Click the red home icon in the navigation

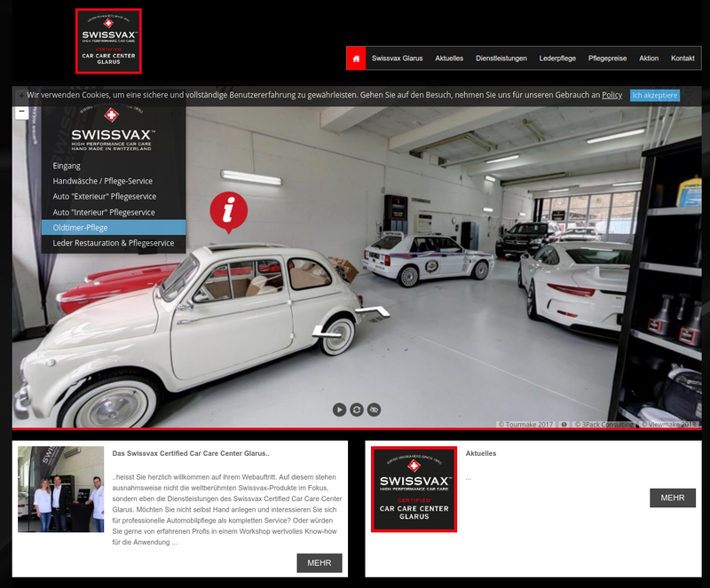click(356, 59)
